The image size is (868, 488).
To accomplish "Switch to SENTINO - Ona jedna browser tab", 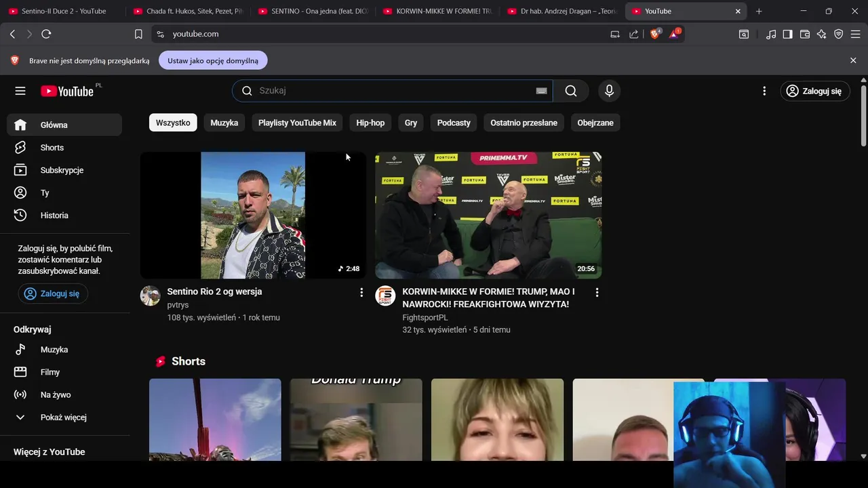I will click(x=314, y=11).
